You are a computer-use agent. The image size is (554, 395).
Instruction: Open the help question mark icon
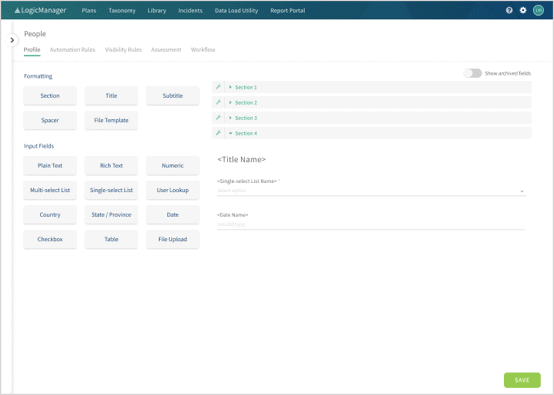coord(509,10)
